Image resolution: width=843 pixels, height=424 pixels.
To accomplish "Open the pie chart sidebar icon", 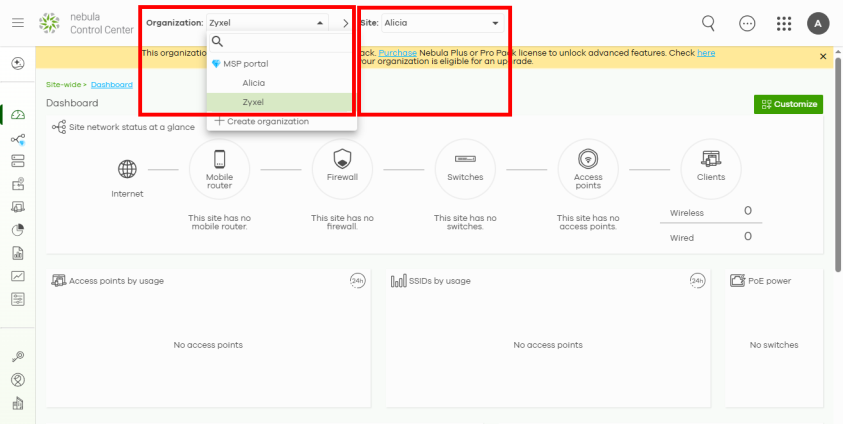I will tap(18, 230).
